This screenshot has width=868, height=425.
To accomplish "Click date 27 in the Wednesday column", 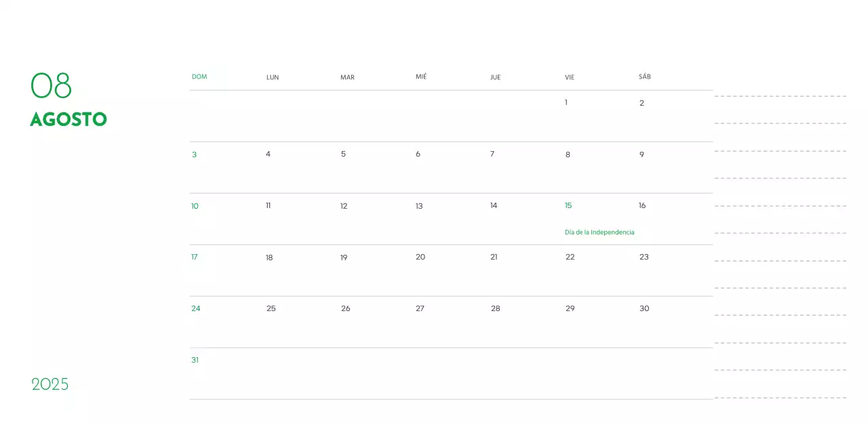I will coord(420,308).
